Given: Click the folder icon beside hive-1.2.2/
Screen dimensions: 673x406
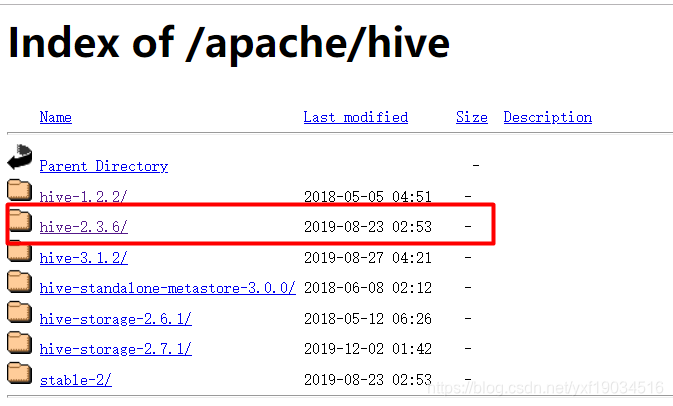Looking at the screenshot, I should point(19,190).
